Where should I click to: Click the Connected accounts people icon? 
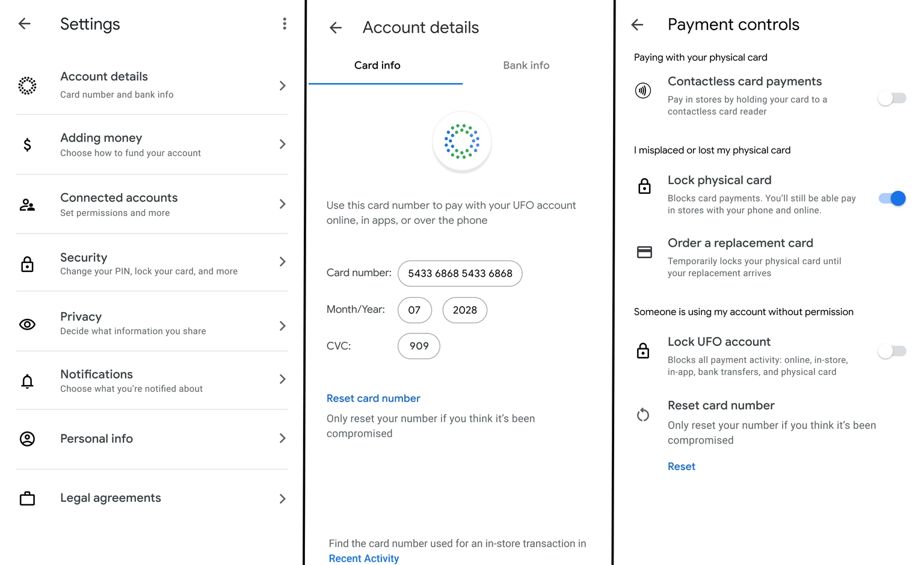point(27,205)
